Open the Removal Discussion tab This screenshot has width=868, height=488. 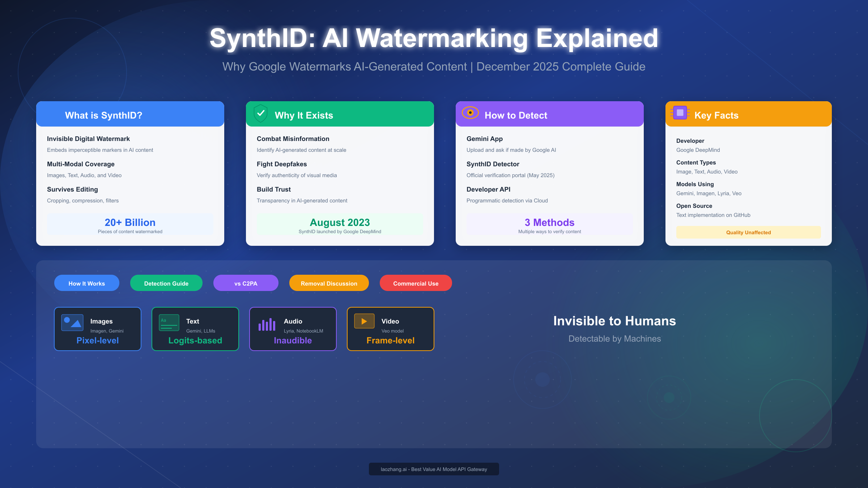(328, 283)
